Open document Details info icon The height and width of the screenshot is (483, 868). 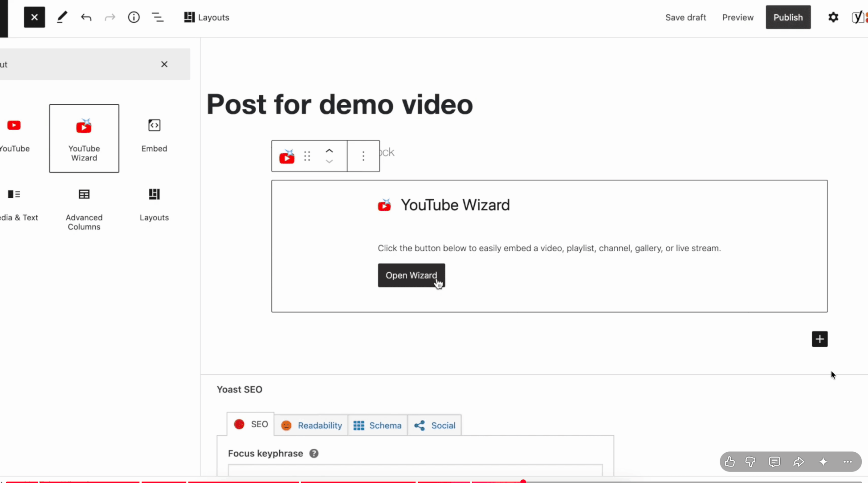point(134,17)
